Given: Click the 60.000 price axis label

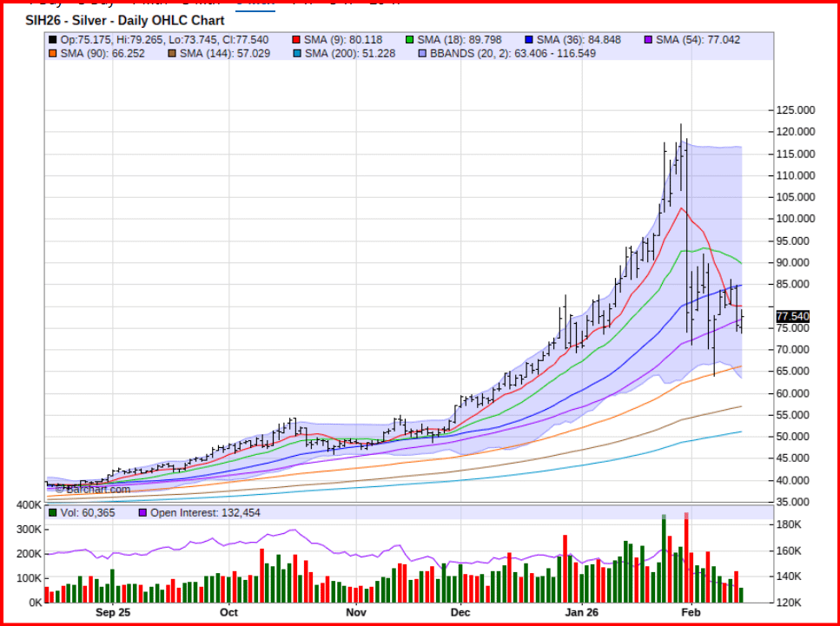Looking at the screenshot, I should [x=793, y=393].
